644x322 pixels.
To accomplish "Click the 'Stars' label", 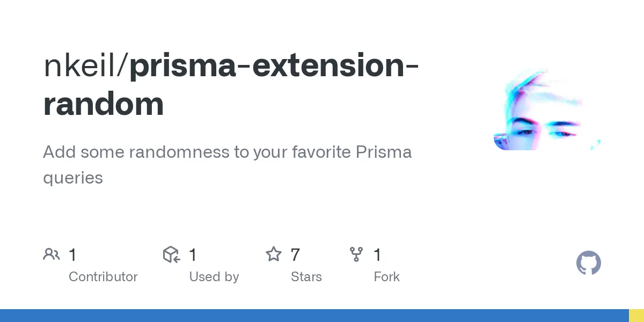I will (x=306, y=277).
